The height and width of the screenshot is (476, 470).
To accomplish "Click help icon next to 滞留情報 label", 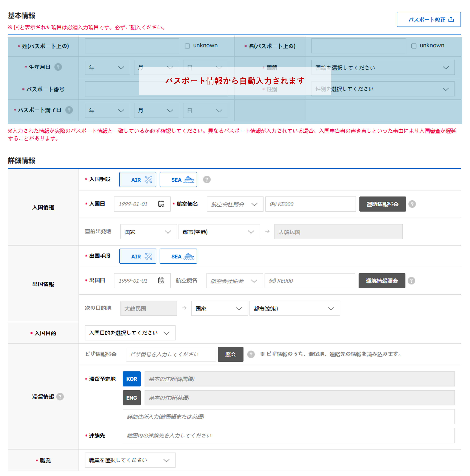I will [x=60, y=397].
